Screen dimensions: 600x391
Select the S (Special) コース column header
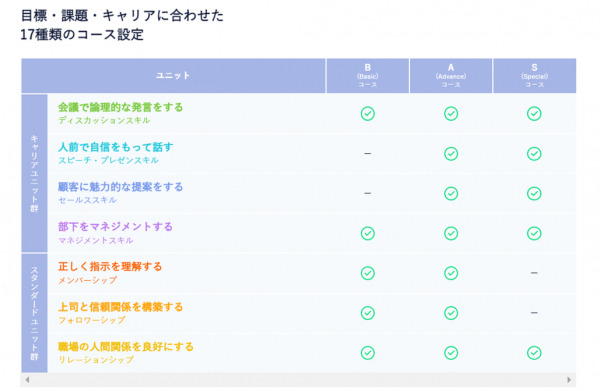534,76
